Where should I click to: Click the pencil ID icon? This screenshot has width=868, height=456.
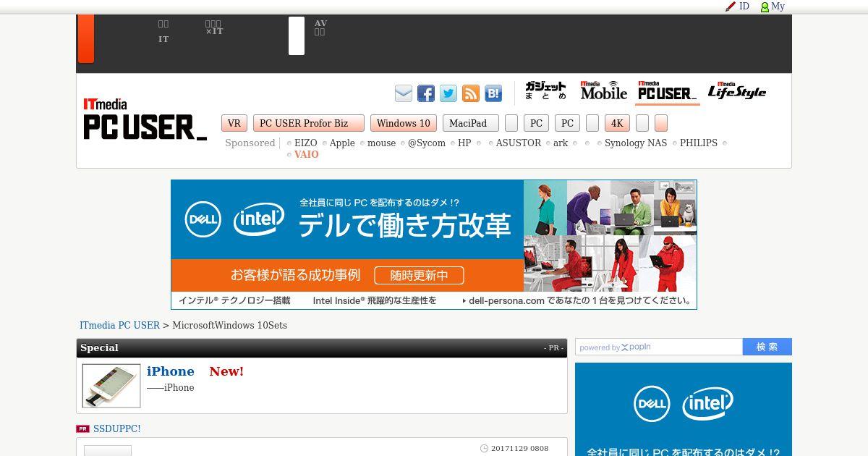click(731, 7)
